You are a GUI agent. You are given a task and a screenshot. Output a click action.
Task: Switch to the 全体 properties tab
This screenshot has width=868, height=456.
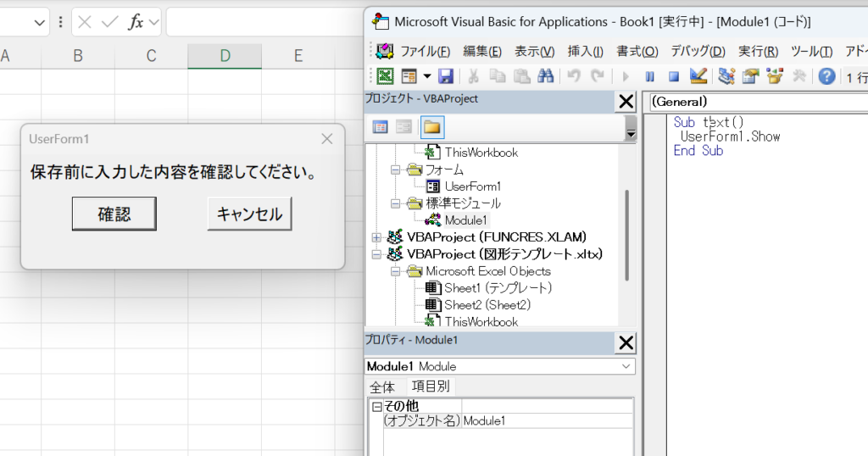coord(382,386)
